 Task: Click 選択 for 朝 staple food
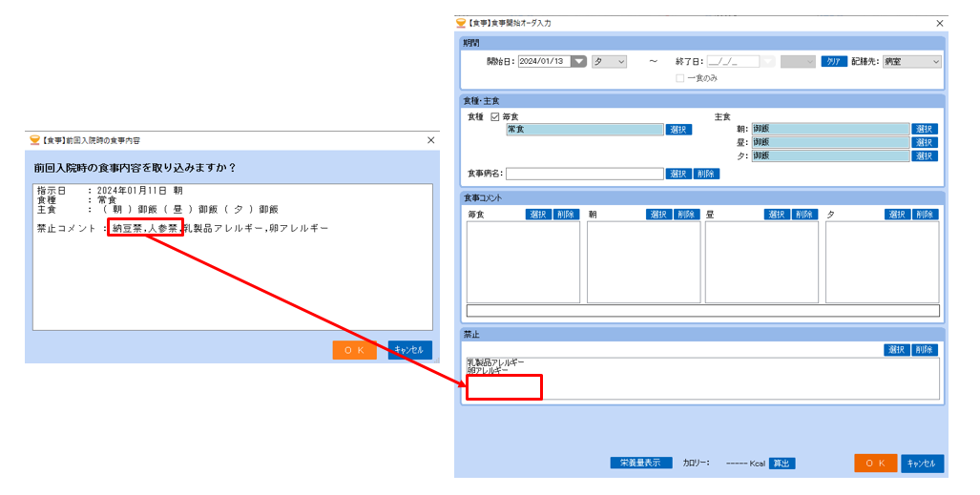pos(925,129)
